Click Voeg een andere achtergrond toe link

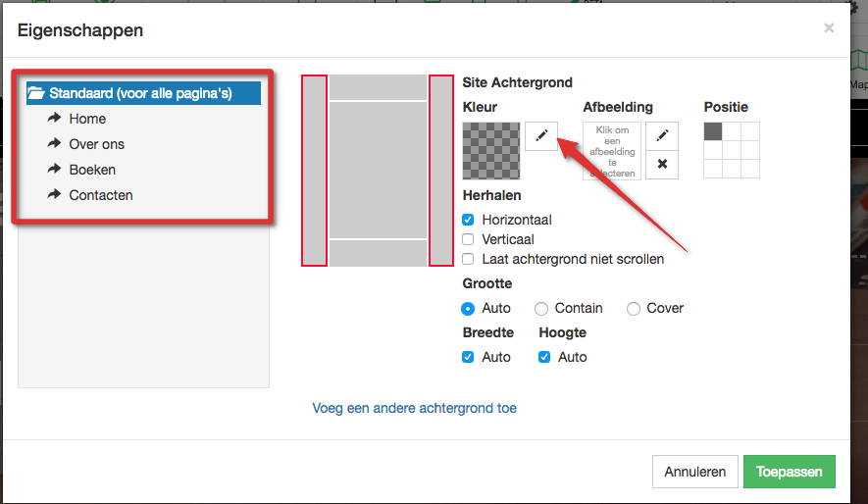(x=414, y=408)
